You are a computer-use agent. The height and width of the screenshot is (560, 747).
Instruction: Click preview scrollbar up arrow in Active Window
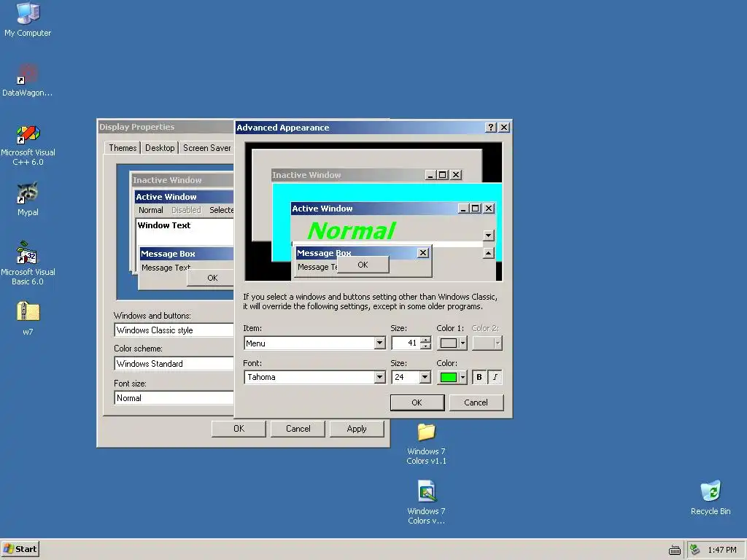488,253
